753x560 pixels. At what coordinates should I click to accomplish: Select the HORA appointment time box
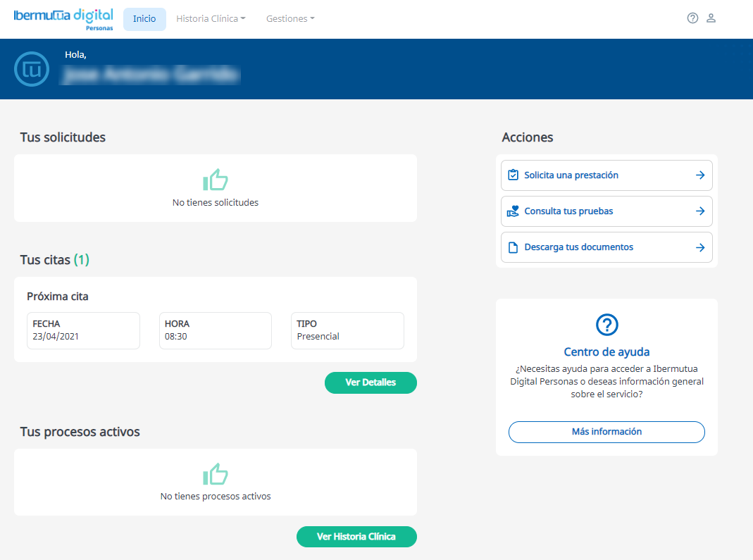click(215, 330)
